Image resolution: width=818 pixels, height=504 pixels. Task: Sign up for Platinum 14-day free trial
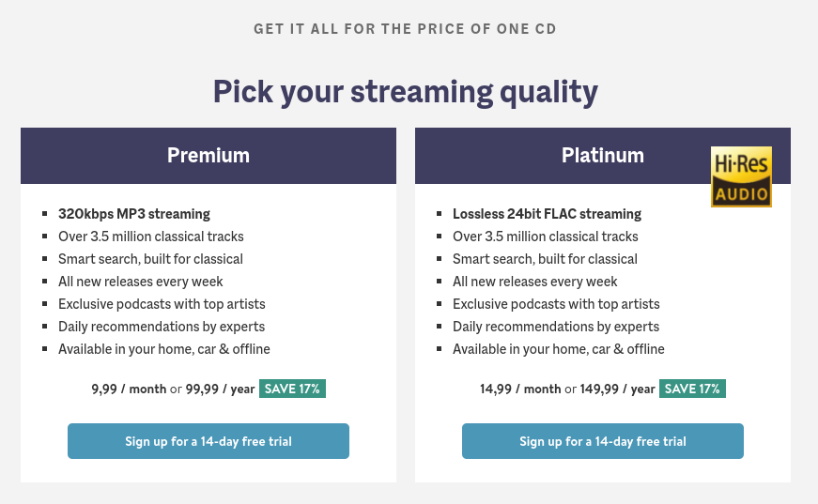tap(603, 441)
